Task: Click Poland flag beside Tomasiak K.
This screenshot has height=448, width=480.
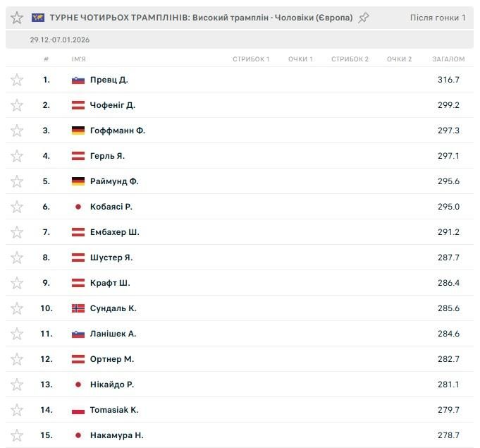Action: click(78, 410)
